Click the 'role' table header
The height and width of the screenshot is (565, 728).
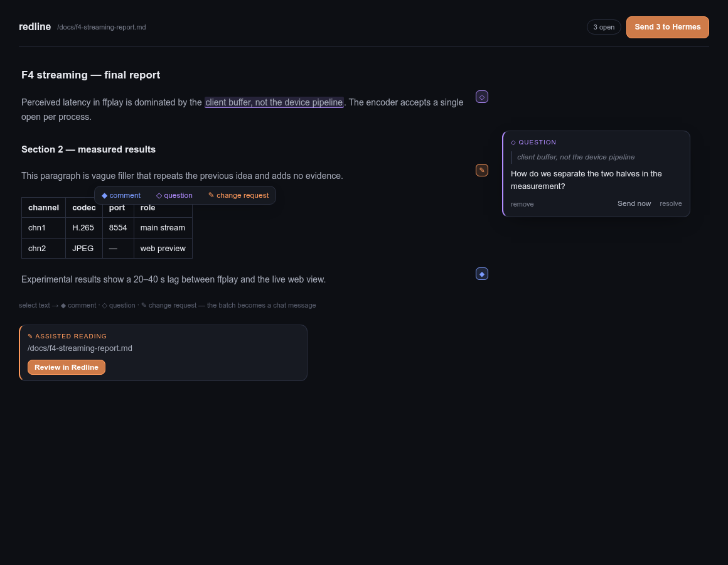tap(163, 208)
